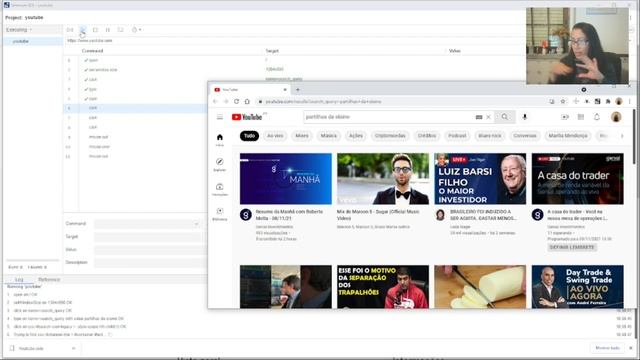
Task: Open the Separação dos Trapalhões thumbnail
Action: point(383,287)
